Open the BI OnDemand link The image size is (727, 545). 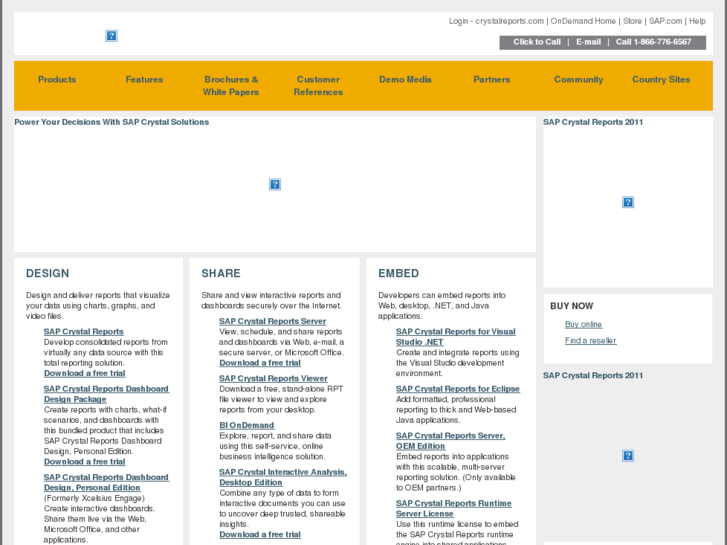(x=247, y=425)
